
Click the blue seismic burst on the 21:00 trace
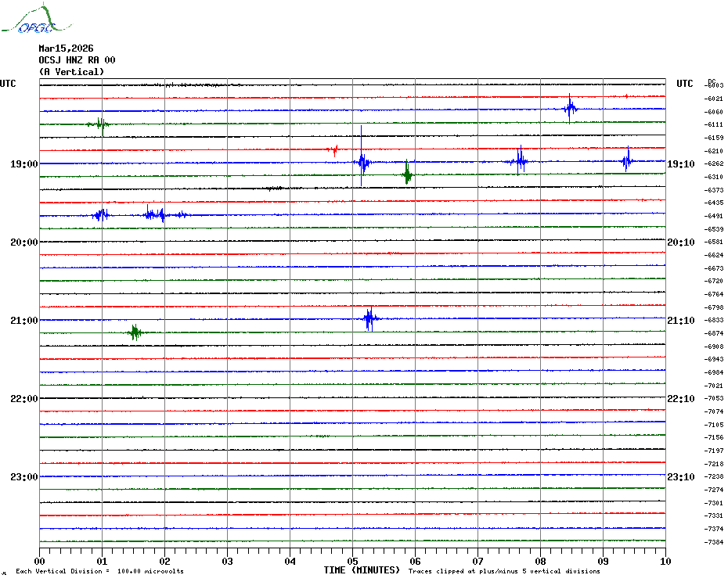369,318
